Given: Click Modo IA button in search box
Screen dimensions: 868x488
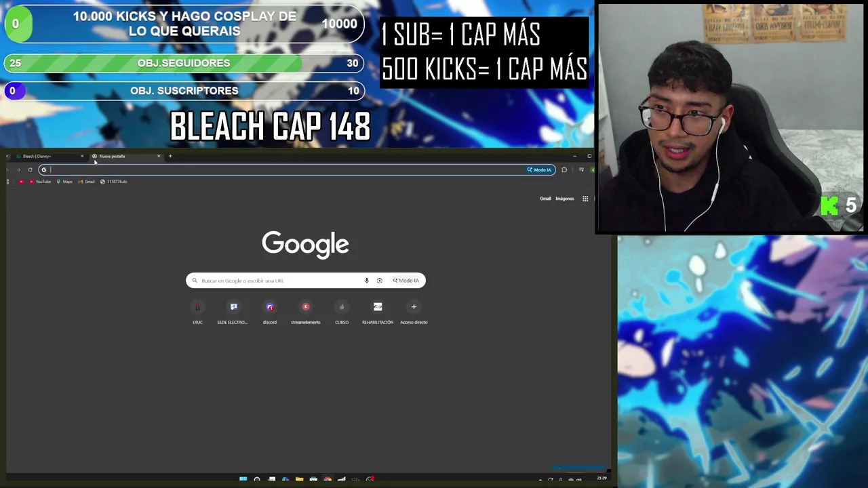Looking at the screenshot, I should tap(406, 281).
